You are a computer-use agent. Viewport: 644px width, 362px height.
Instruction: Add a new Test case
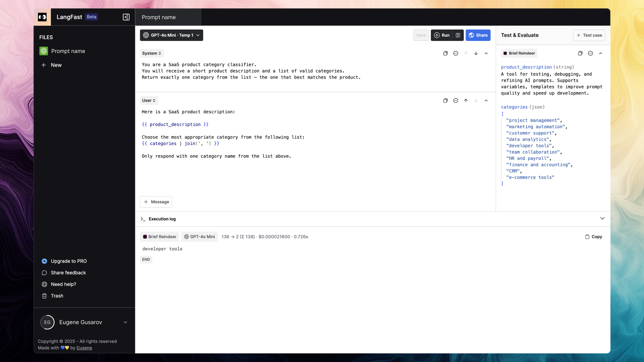tap(589, 35)
